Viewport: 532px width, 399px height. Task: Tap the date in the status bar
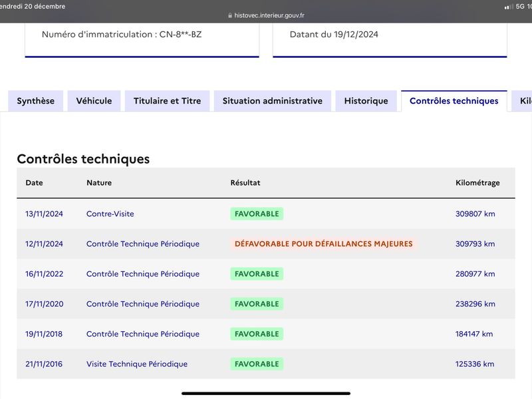(32, 7)
